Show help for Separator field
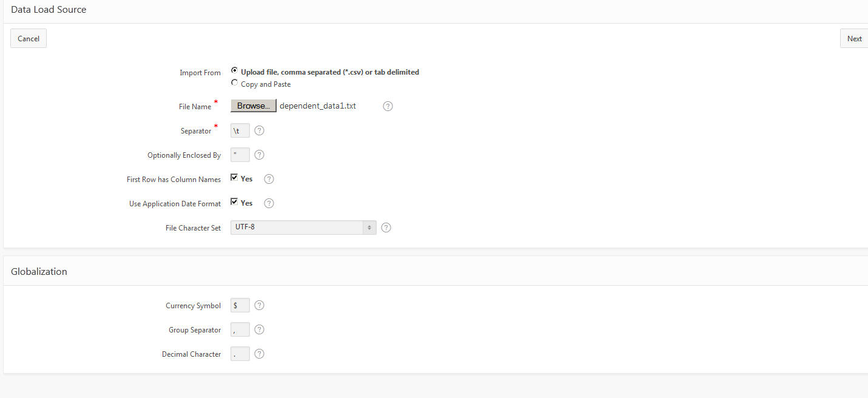The image size is (868, 398). pos(260,130)
